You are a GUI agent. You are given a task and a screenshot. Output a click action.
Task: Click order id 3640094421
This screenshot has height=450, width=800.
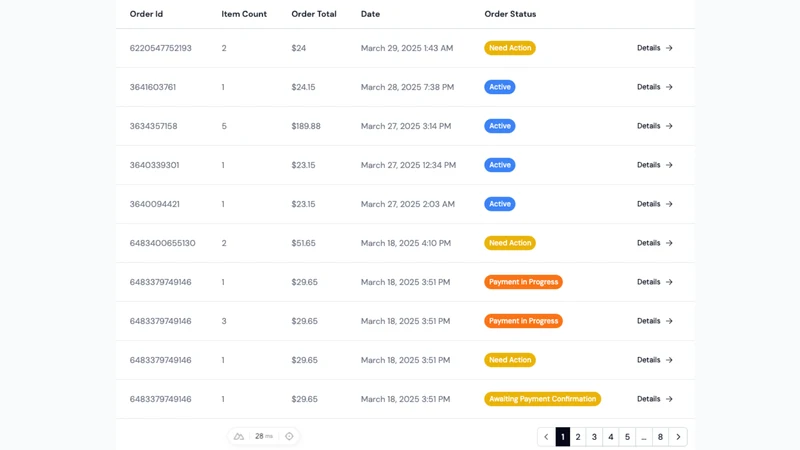click(155, 204)
